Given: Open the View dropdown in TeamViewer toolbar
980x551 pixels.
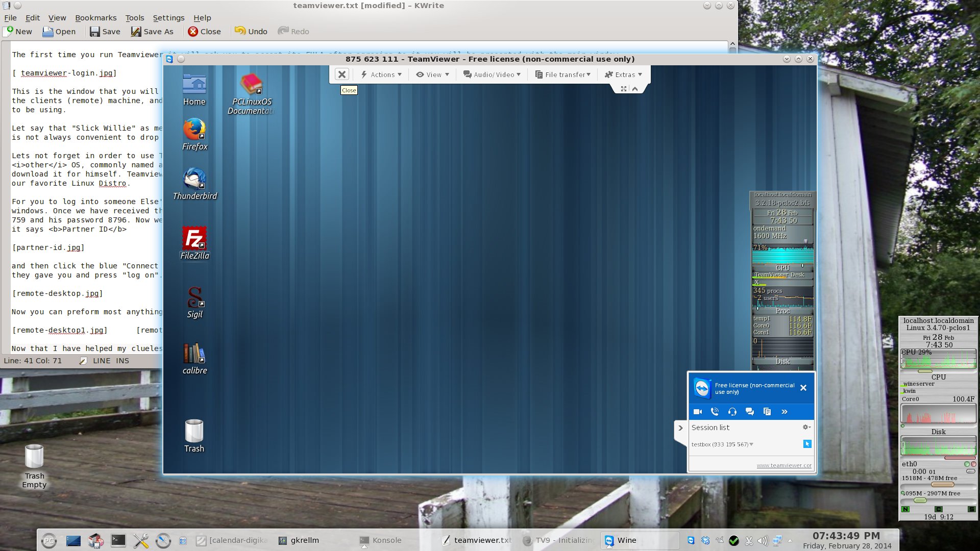Looking at the screenshot, I should pos(432,74).
